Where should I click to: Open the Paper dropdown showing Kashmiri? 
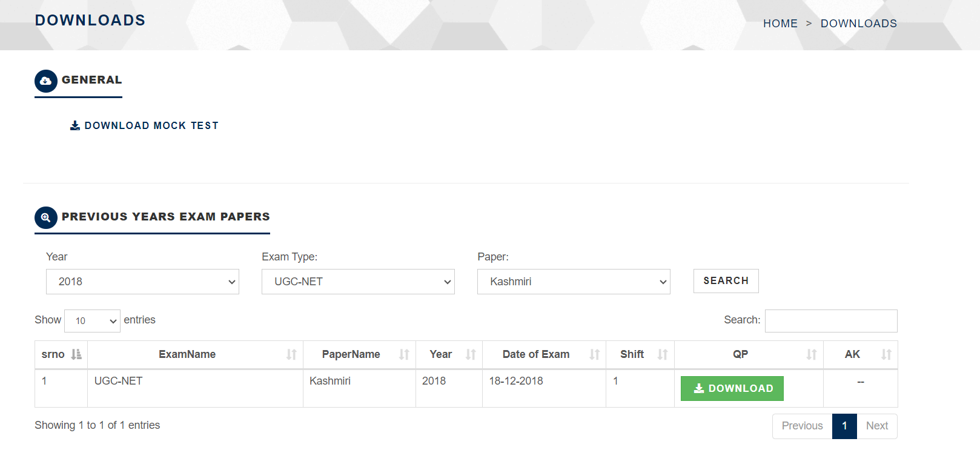574,282
